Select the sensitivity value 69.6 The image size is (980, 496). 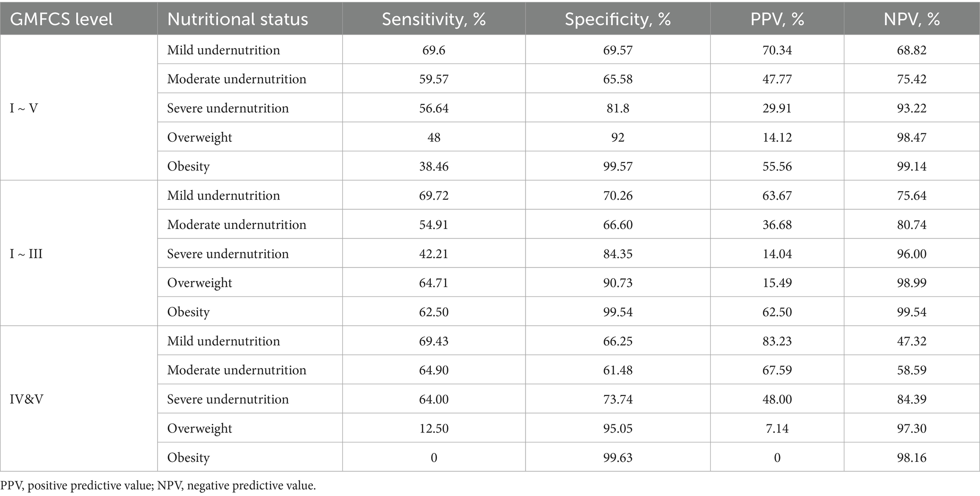point(434,50)
